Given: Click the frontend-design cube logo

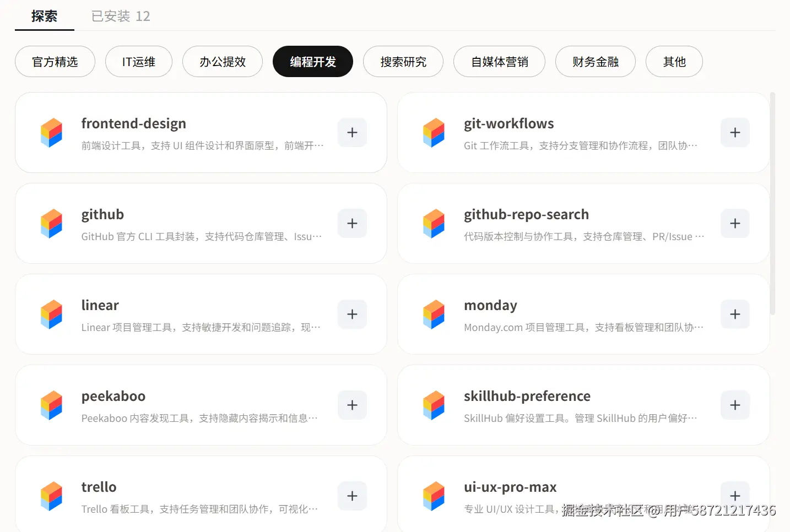Looking at the screenshot, I should 51,133.
